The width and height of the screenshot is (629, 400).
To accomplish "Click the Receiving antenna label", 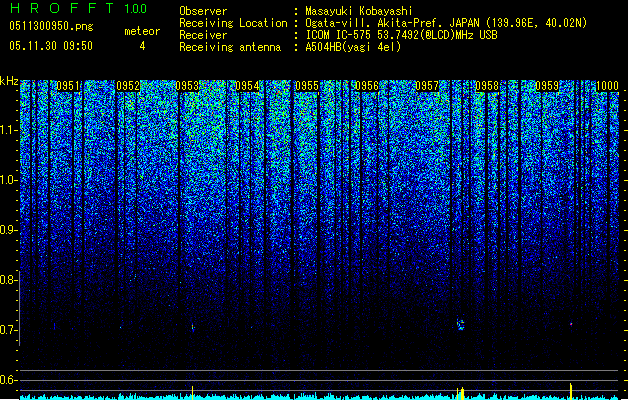I will pyautogui.click(x=230, y=47).
